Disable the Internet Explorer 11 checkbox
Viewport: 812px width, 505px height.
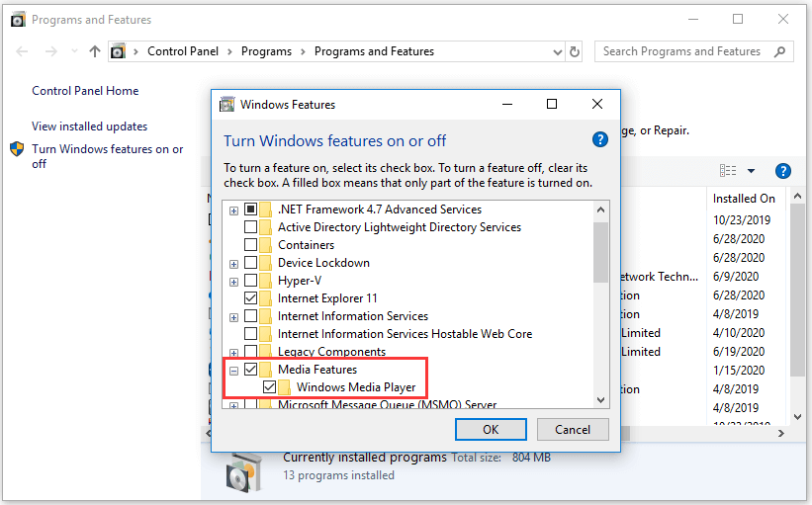251,298
